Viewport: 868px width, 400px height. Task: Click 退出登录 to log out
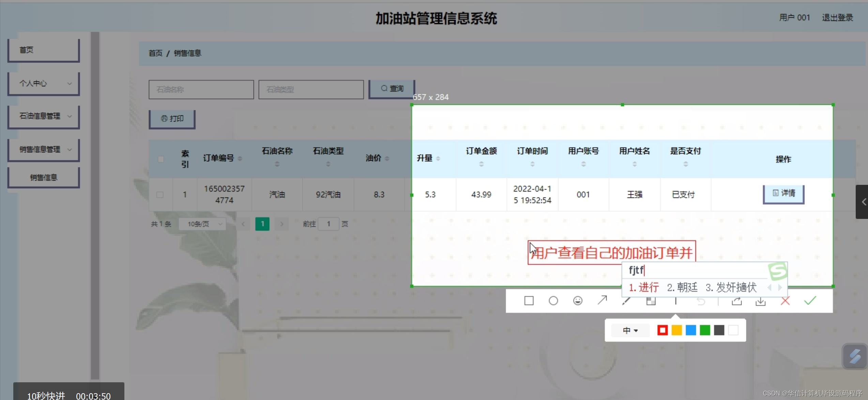click(837, 18)
